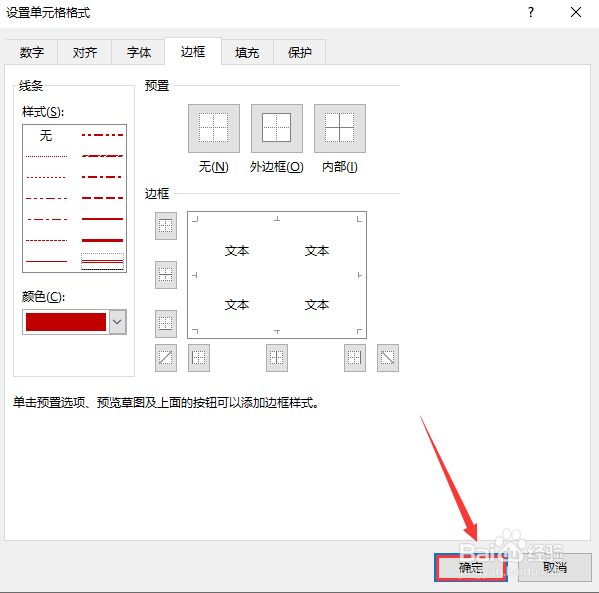Select the thin dash-dot line style
Screen dimensions: 599x593
coord(46,219)
